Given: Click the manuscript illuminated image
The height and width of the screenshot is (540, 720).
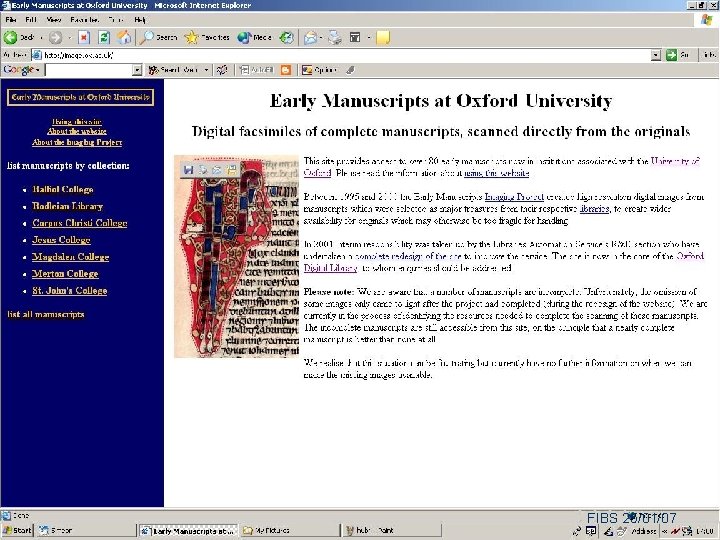Looking at the screenshot, I should click(x=236, y=256).
